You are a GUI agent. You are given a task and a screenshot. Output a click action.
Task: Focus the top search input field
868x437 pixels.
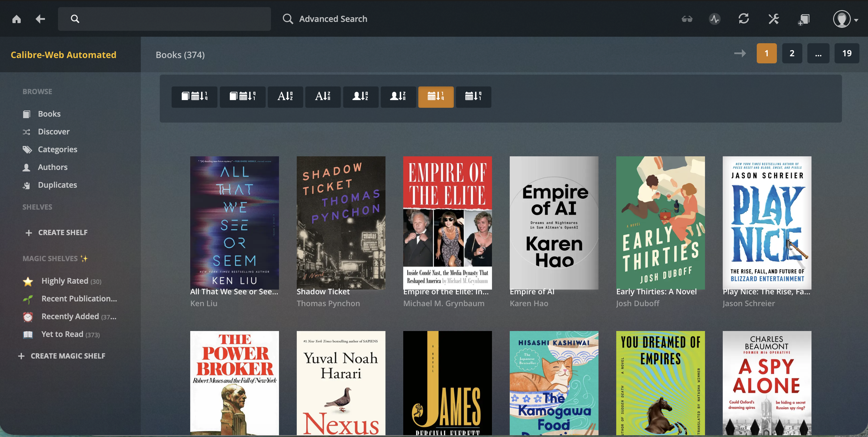coord(164,19)
